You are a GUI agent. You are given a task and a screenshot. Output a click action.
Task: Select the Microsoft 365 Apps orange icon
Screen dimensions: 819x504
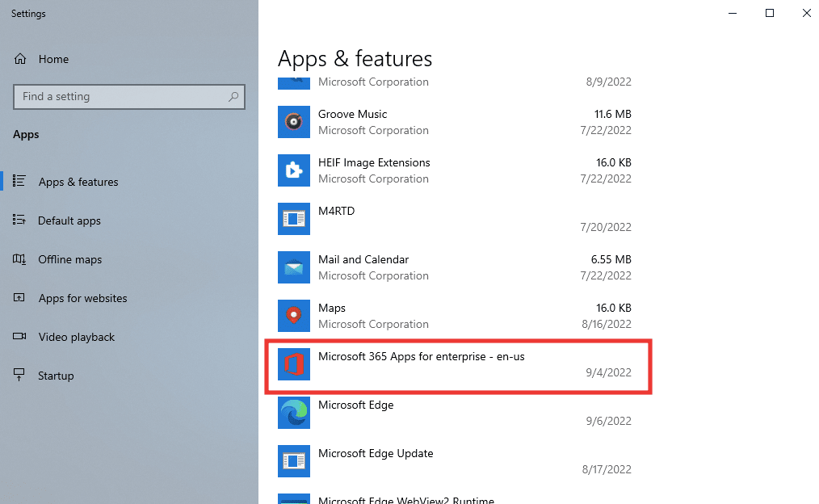coord(293,364)
